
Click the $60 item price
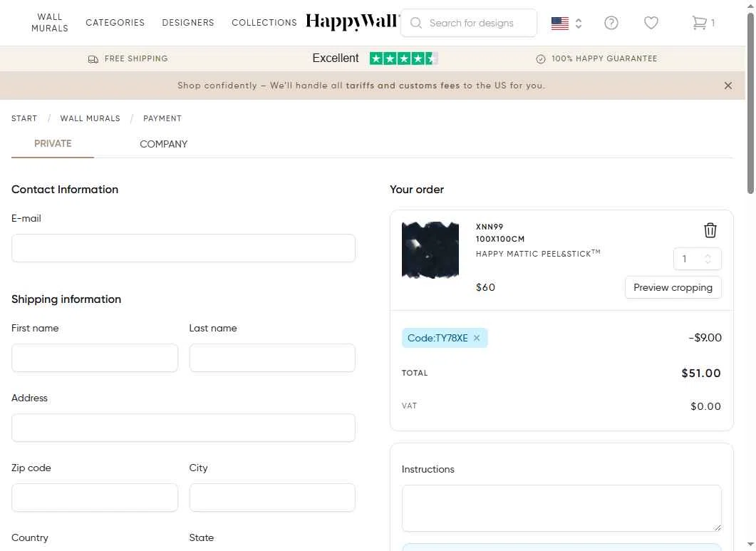point(485,287)
